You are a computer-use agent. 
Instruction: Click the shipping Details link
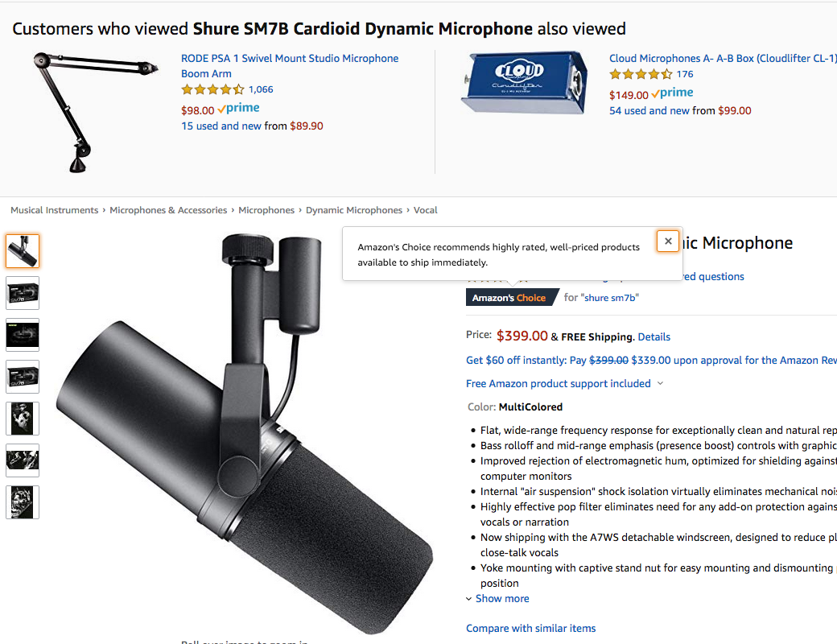(x=654, y=337)
